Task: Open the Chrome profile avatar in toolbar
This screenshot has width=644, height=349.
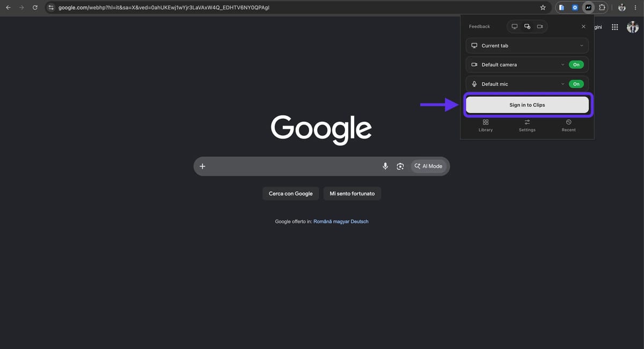Action: pos(622,8)
